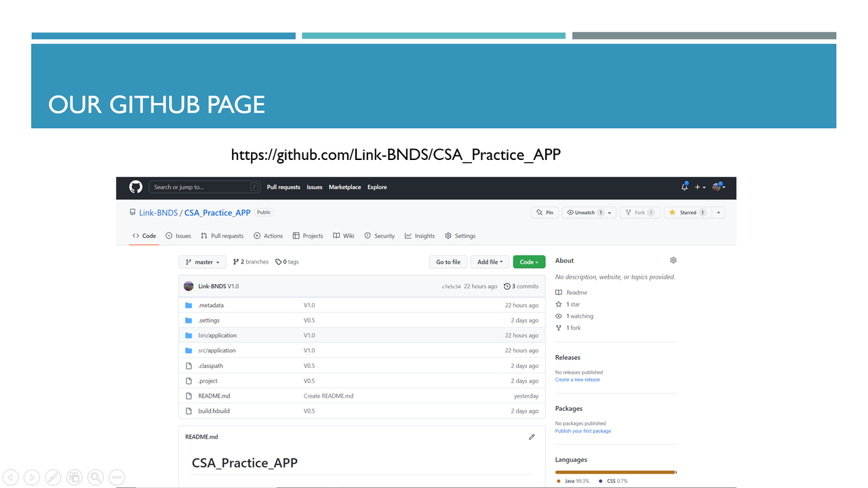Click the README edit pencil icon
Viewport: 868px width, 488px height.
532,437
